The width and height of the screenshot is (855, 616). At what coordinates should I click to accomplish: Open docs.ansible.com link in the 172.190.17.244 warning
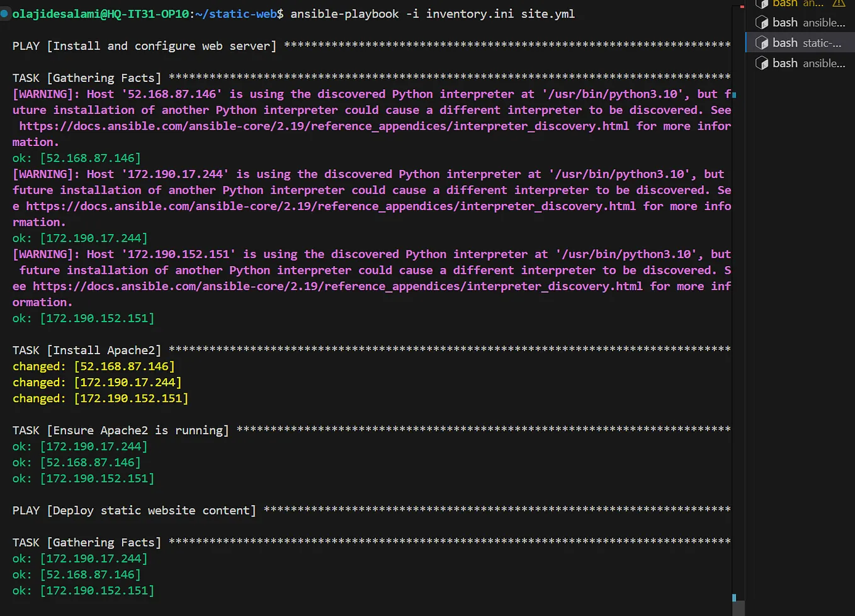click(331, 206)
